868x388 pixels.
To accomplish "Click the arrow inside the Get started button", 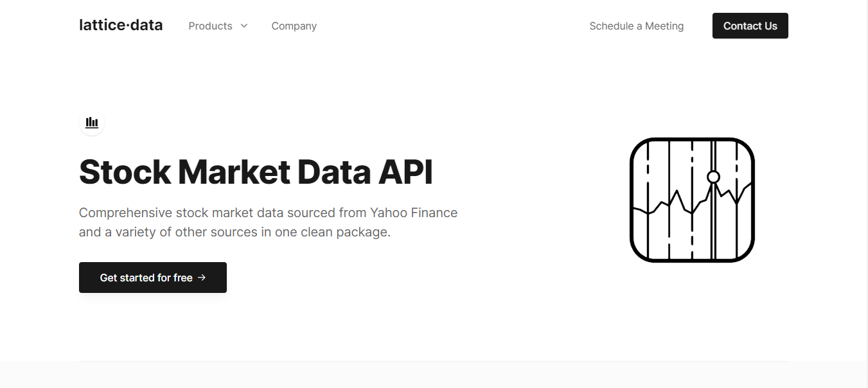I will coord(202,278).
